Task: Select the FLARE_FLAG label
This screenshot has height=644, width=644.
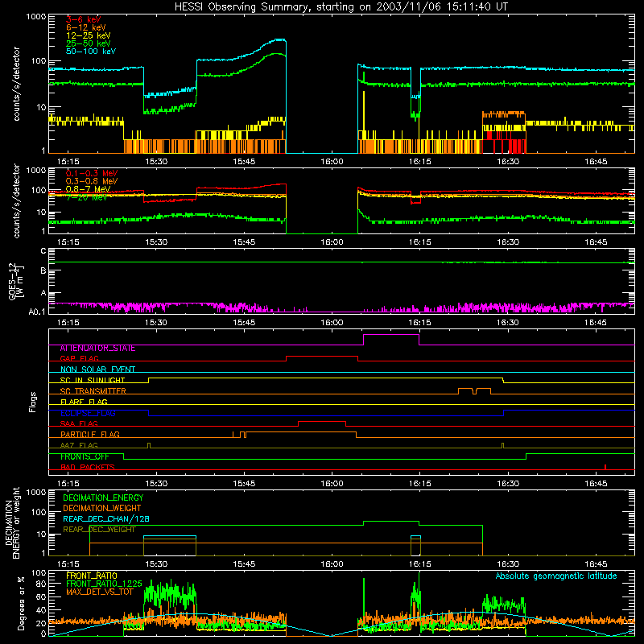Action: tap(84, 402)
